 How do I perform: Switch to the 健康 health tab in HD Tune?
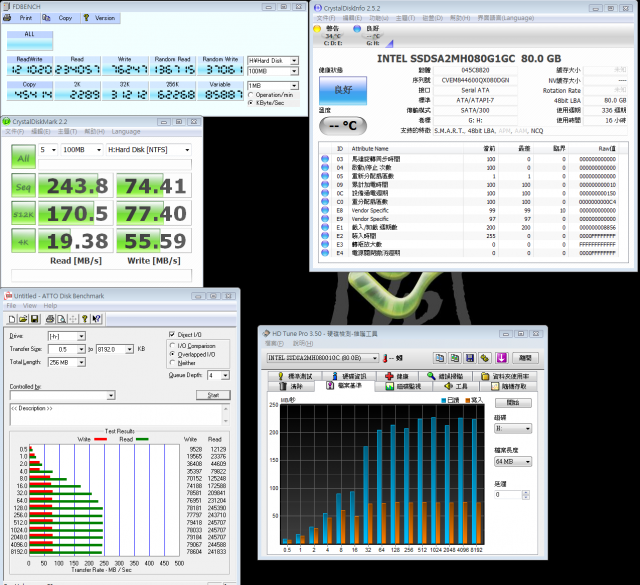(398, 376)
